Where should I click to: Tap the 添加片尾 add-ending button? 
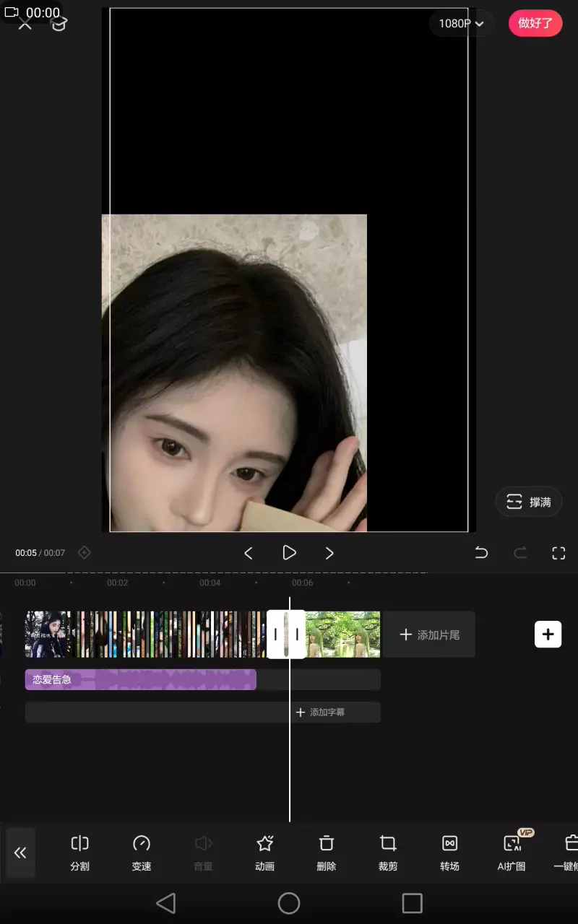(x=429, y=635)
